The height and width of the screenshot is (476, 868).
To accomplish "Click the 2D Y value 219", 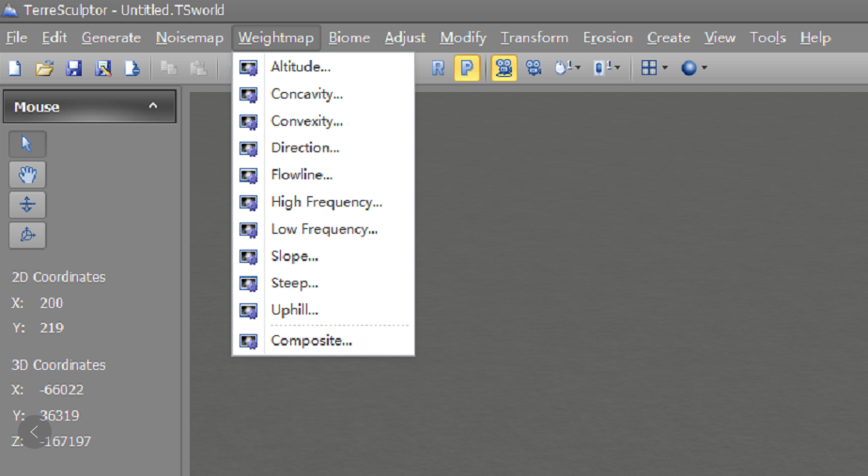I will (x=52, y=329).
